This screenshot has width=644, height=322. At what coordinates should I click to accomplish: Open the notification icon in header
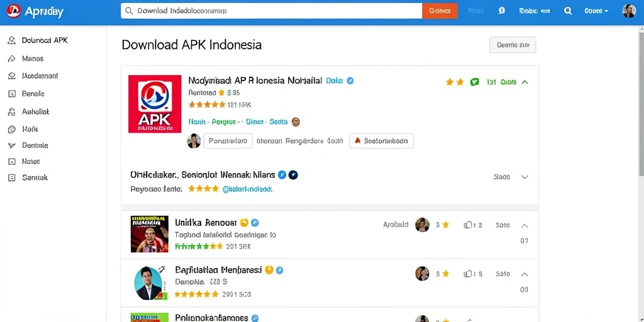pos(501,11)
